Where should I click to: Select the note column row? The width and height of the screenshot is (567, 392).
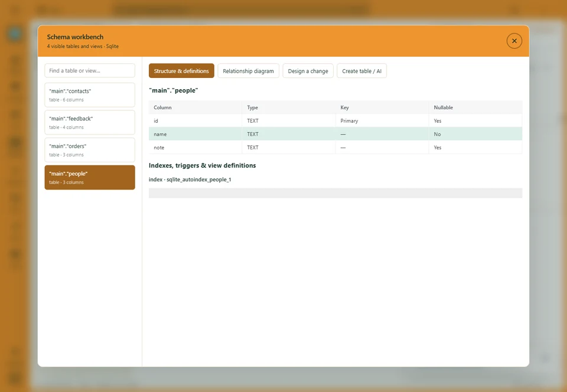pos(335,148)
